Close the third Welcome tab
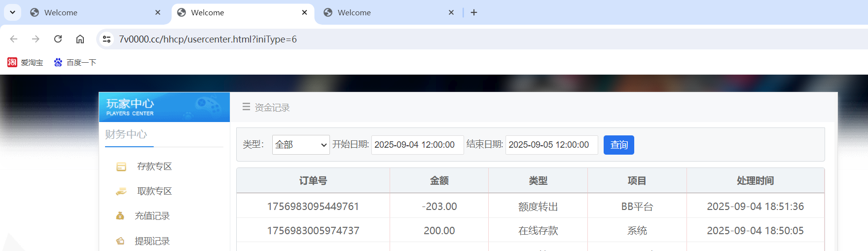 (x=451, y=12)
